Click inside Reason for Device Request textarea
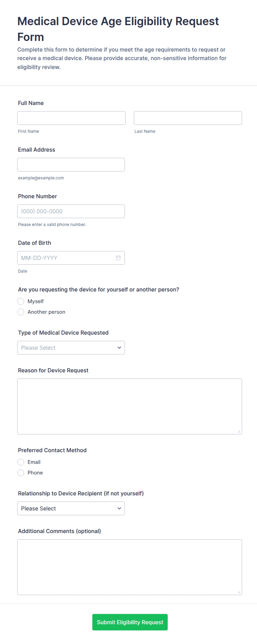The height and width of the screenshot is (644, 257). point(130,406)
